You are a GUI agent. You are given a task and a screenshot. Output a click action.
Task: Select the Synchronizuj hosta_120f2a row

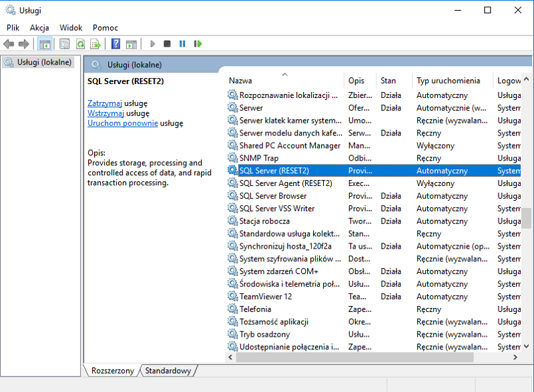[x=374, y=246]
